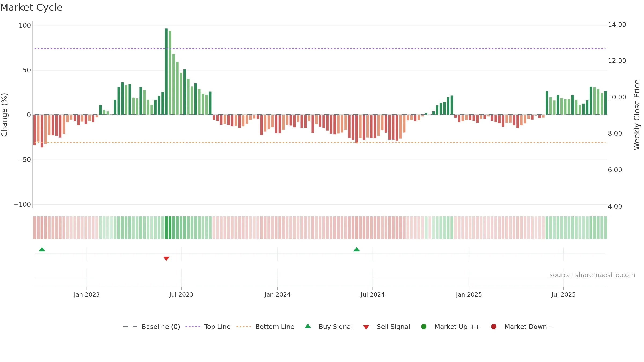Click the Jul 2025 axis label
Viewport: 644px width, 362px height.
563,295
